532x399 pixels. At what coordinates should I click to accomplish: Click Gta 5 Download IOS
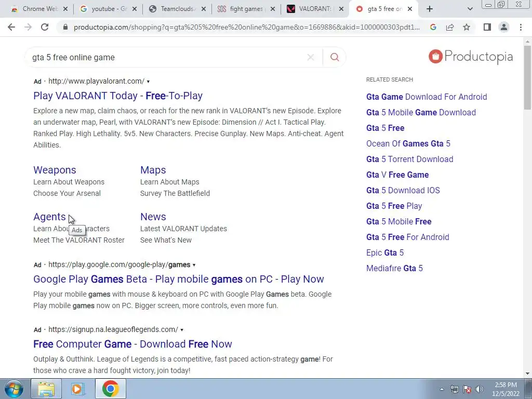coord(403,190)
